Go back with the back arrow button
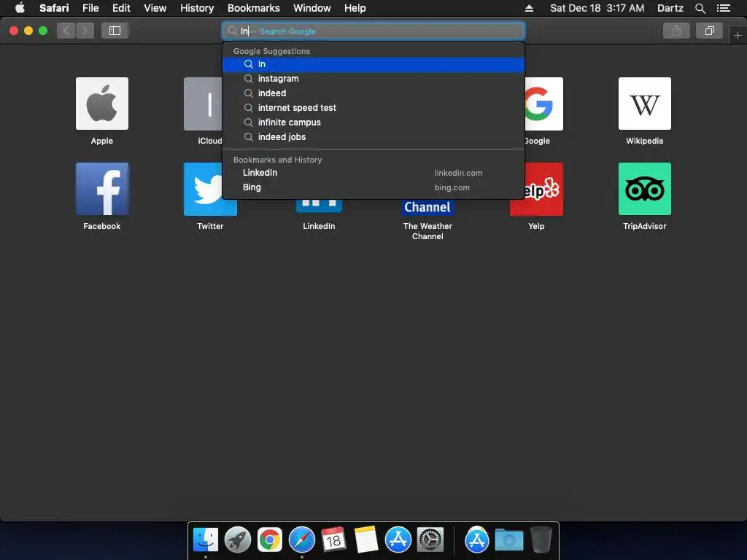747x560 pixels. [66, 31]
